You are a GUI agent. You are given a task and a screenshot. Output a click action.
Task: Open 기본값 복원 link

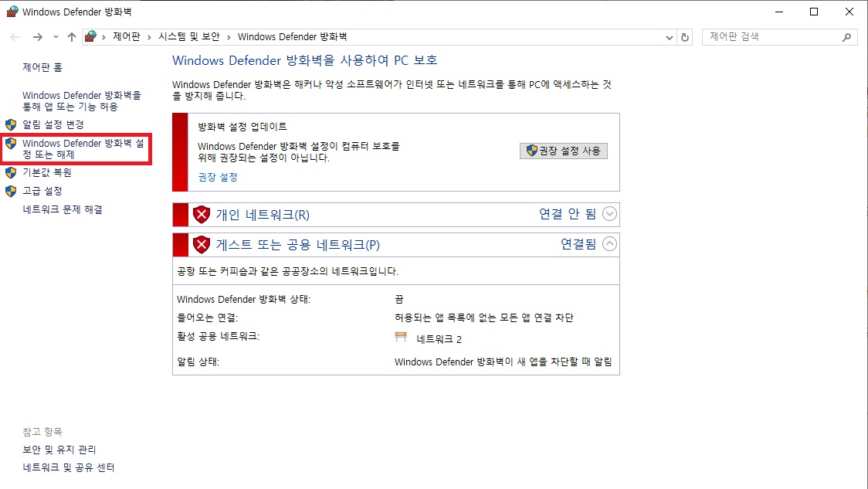[47, 172]
